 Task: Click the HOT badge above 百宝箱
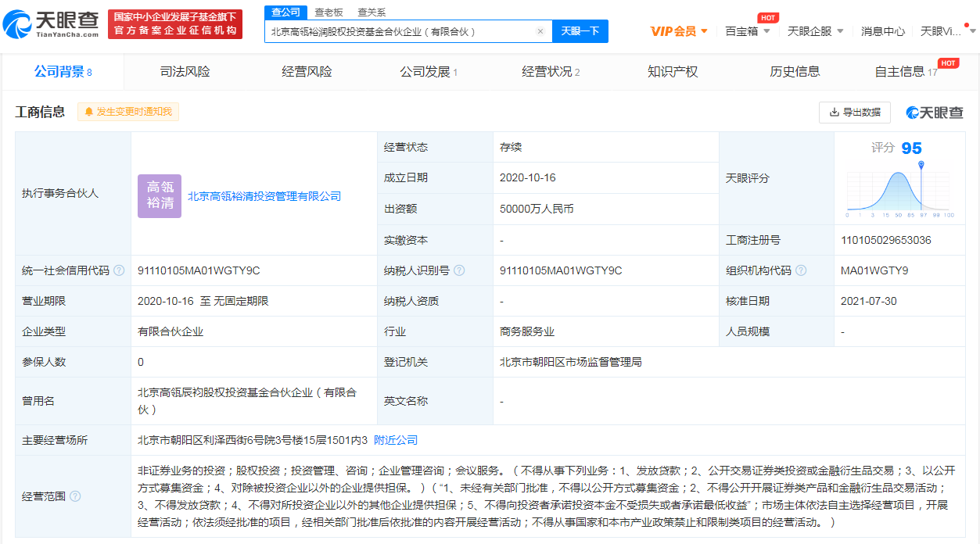(768, 18)
